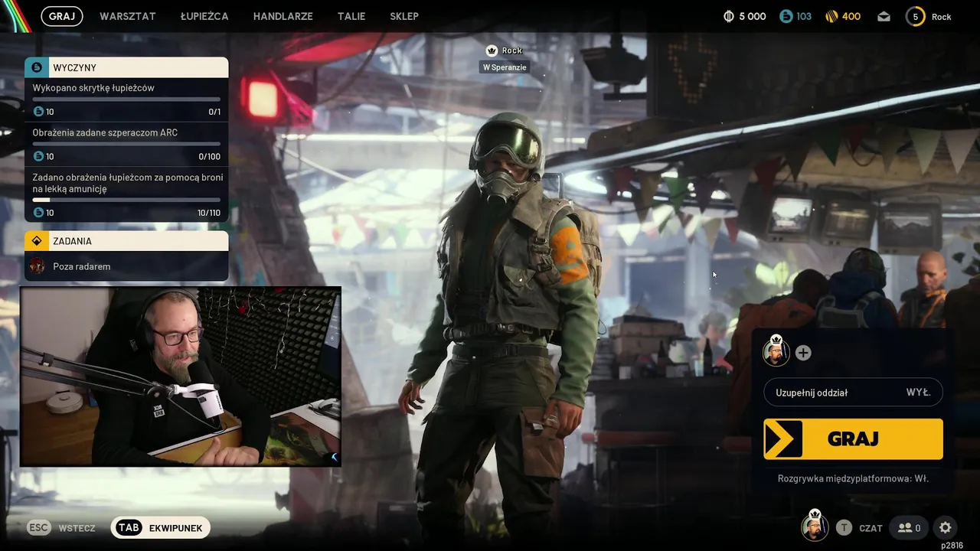Click the coin currency icon showing 5 000
Image resolution: width=980 pixels, height=551 pixels.
tap(729, 16)
